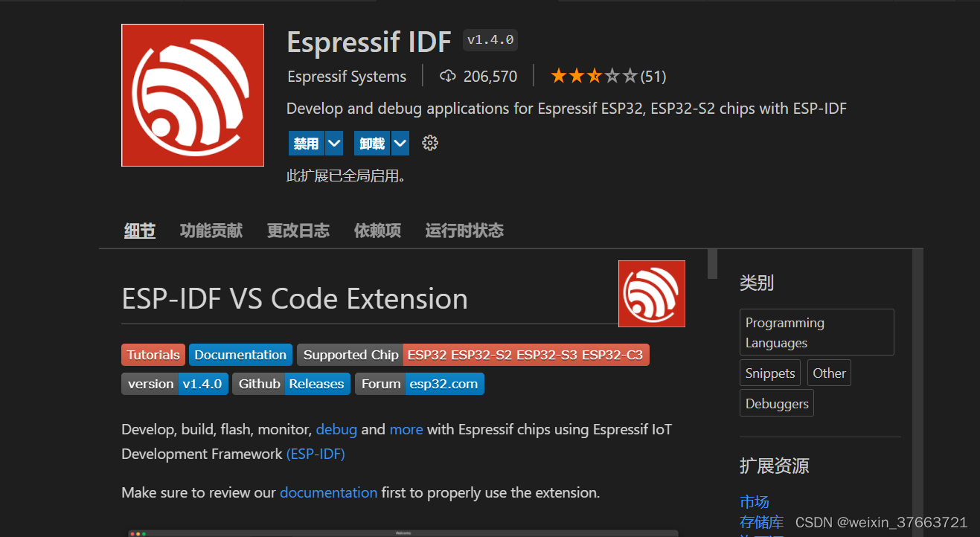Select the Snippets category

click(x=770, y=373)
